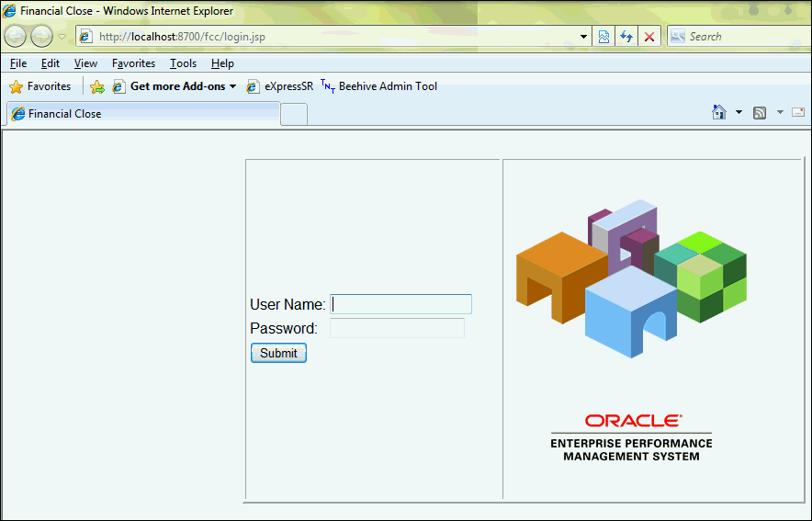This screenshot has width=812, height=521.
Task: Toggle Compatibility View broken-page icon
Action: 603,37
